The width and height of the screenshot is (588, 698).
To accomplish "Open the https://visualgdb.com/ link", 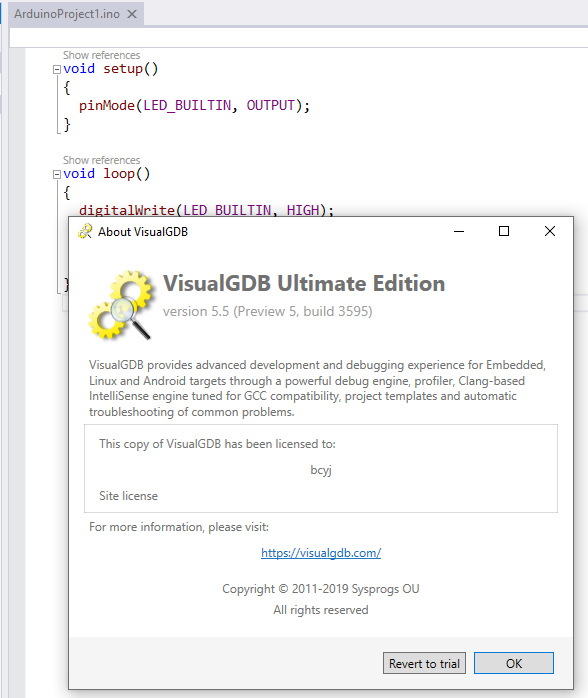I will tap(321, 553).
